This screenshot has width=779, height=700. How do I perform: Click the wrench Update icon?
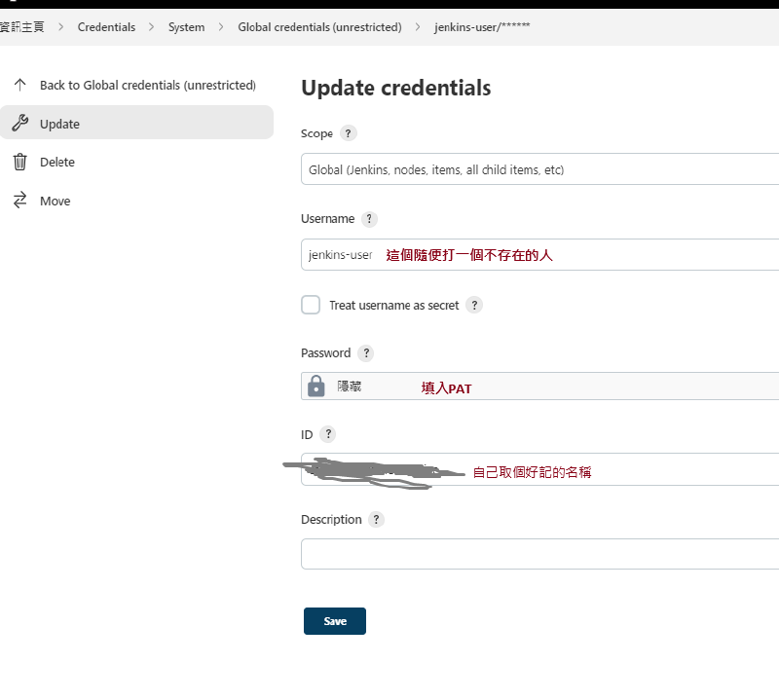(x=19, y=124)
